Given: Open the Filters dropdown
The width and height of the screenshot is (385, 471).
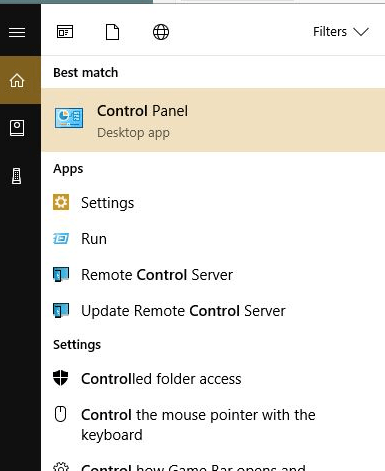Looking at the screenshot, I should click(x=341, y=32).
